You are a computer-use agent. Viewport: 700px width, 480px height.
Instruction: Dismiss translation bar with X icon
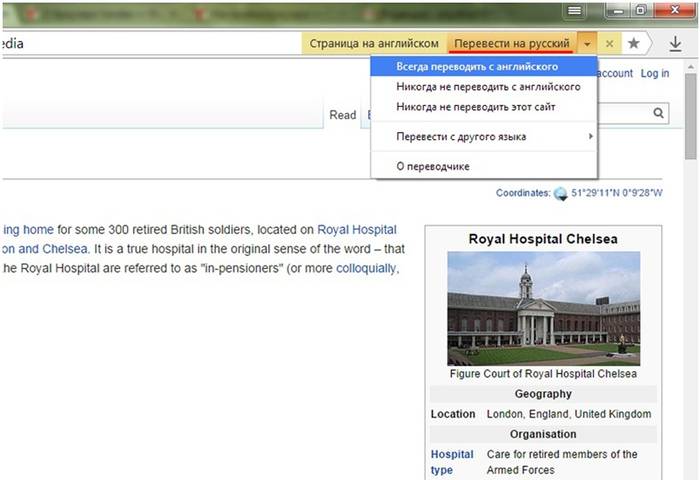[609, 44]
